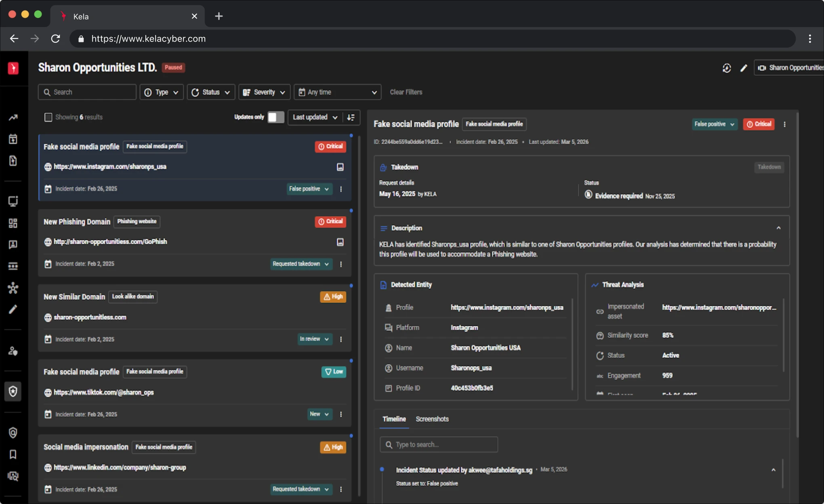824x504 pixels.
Task: Tick the select all results checkbox
Action: point(48,117)
